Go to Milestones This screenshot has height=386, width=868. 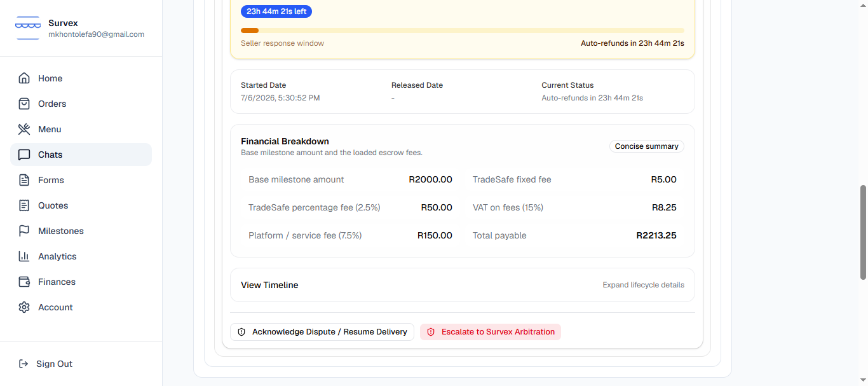pos(61,231)
